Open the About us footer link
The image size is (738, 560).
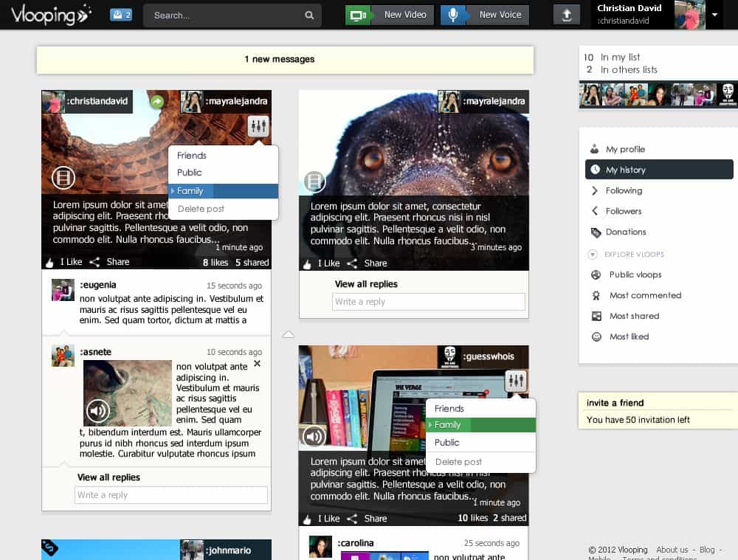pos(672,550)
